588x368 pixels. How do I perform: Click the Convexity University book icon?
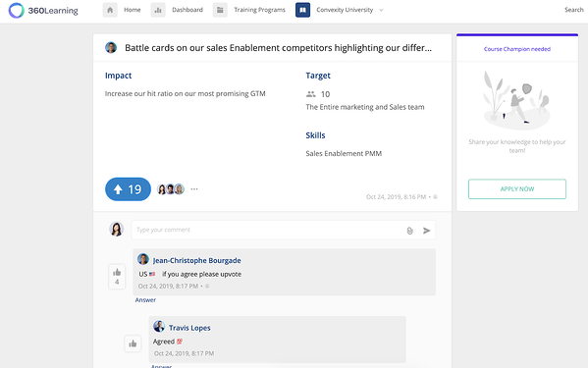pyautogui.click(x=302, y=10)
